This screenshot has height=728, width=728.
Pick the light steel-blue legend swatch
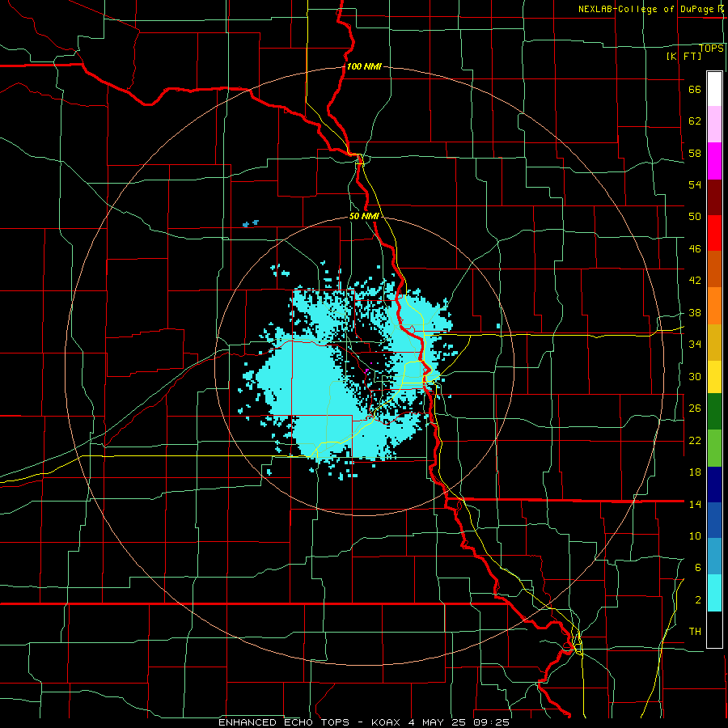click(714, 556)
